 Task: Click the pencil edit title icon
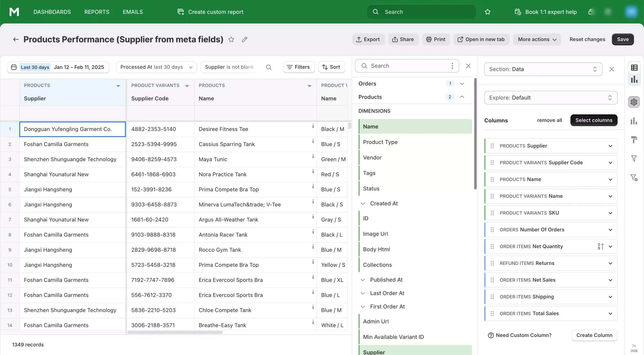244,39
